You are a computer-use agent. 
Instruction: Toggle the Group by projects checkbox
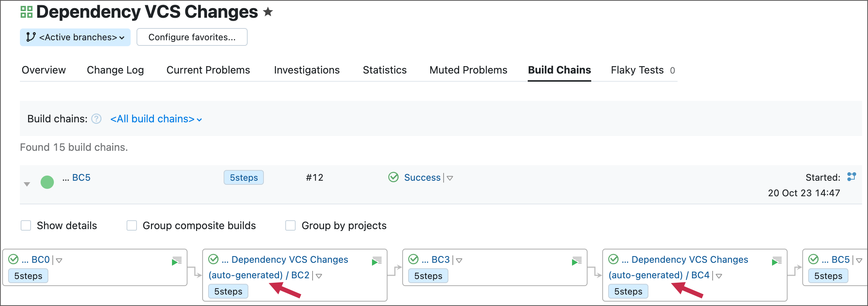tap(290, 225)
